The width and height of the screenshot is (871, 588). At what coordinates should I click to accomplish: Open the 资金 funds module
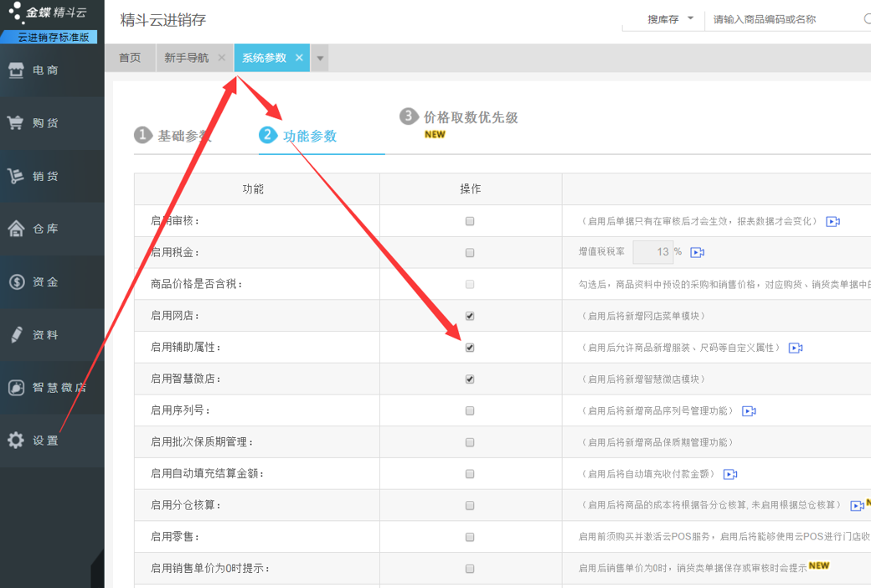click(52, 281)
